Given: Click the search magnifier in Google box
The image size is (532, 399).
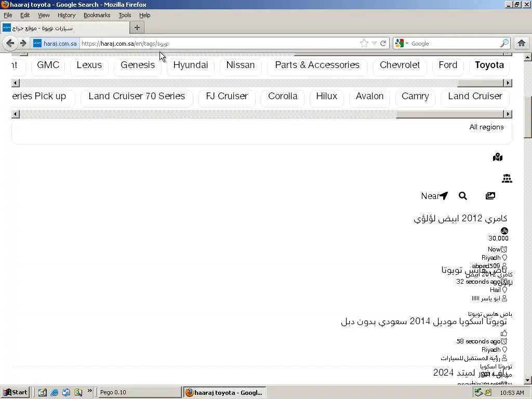Looking at the screenshot, I should tap(504, 44).
